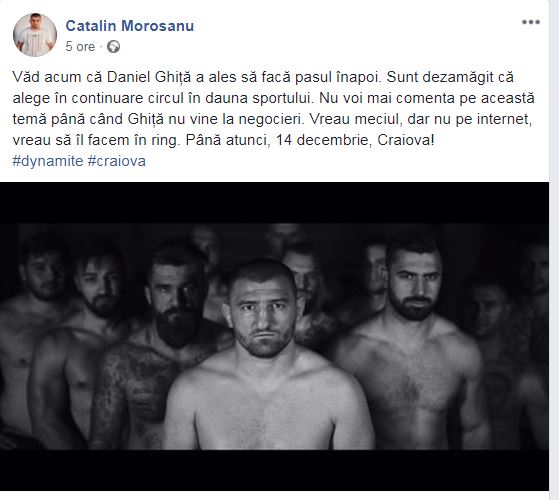The height and width of the screenshot is (500, 559).
Task: Click the bottom black letterbox bar of video
Action: click(274, 470)
